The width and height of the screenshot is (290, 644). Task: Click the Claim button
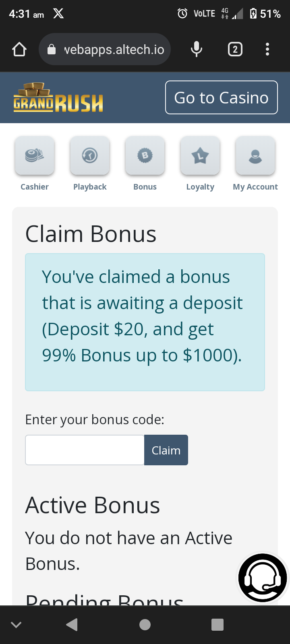166,450
